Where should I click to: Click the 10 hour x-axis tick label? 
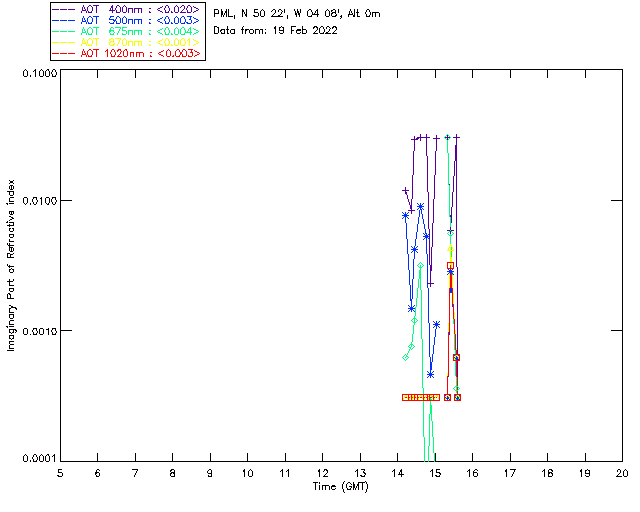pyautogui.click(x=247, y=474)
